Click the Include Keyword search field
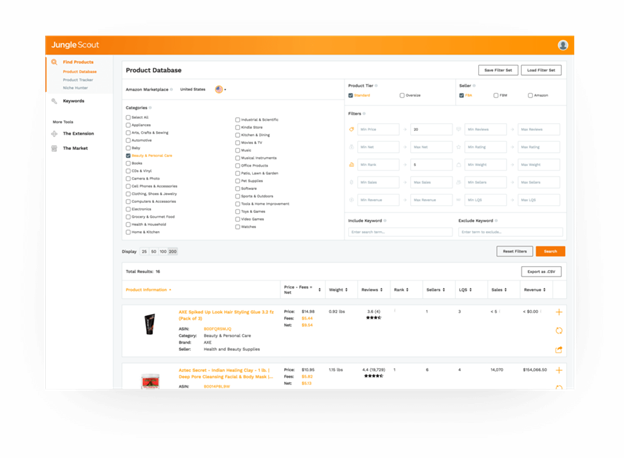This screenshot has height=458, width=624. point(400,232)
